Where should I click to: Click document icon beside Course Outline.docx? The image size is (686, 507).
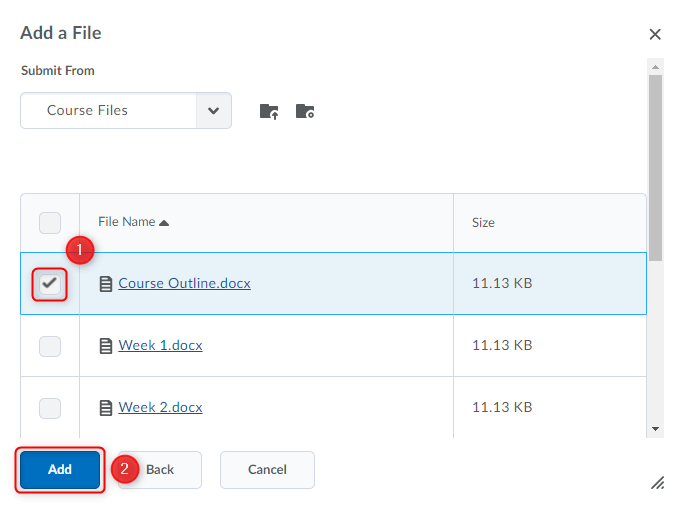coord(106,284)
